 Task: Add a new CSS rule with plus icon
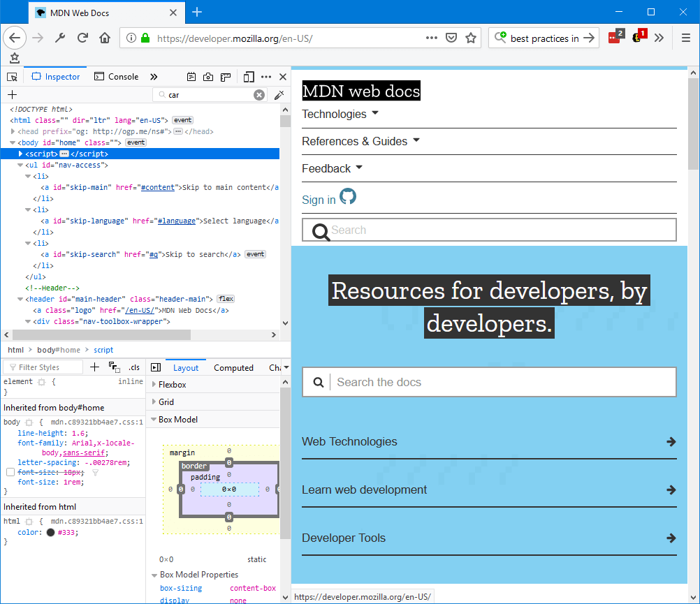[94, 367]
